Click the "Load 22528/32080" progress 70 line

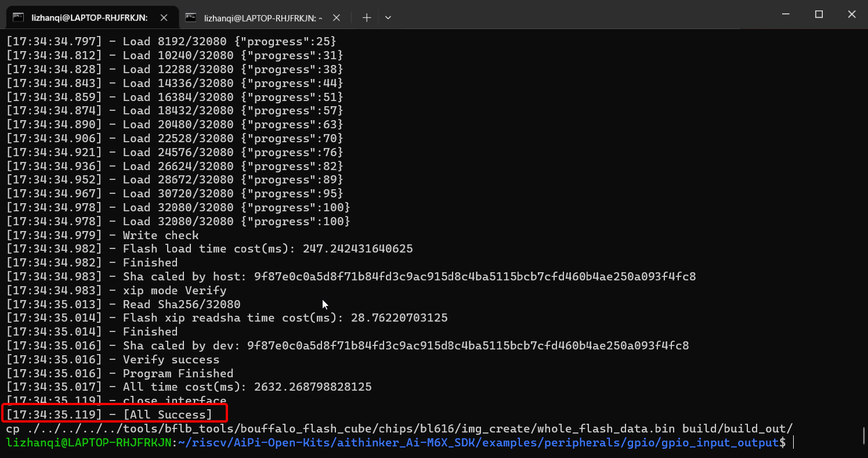click(x=175, y=138)
